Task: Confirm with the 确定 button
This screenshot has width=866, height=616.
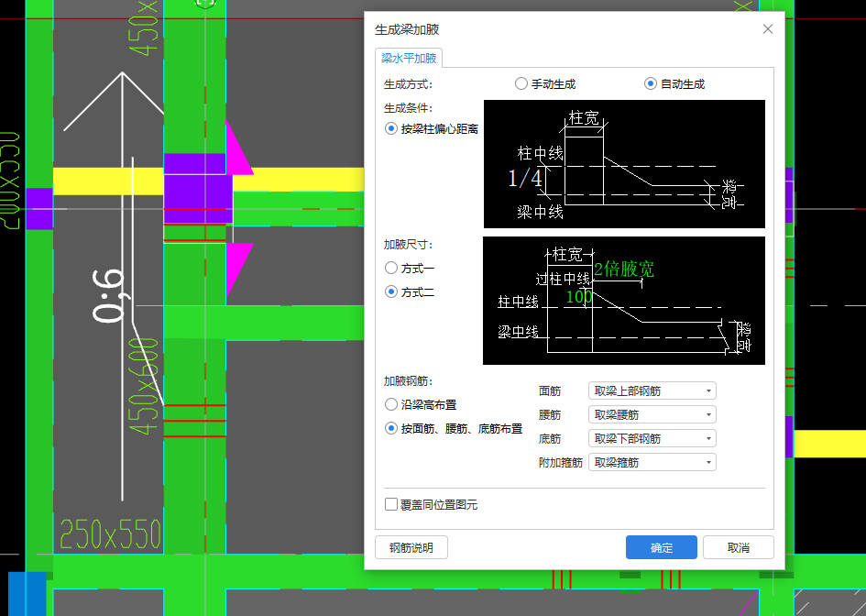Action: (661, 547)
